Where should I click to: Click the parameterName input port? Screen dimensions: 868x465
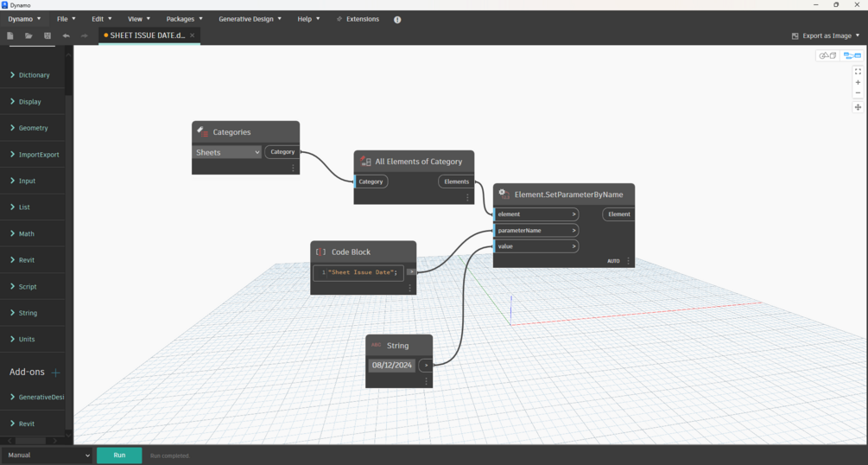tap(535, 230)
